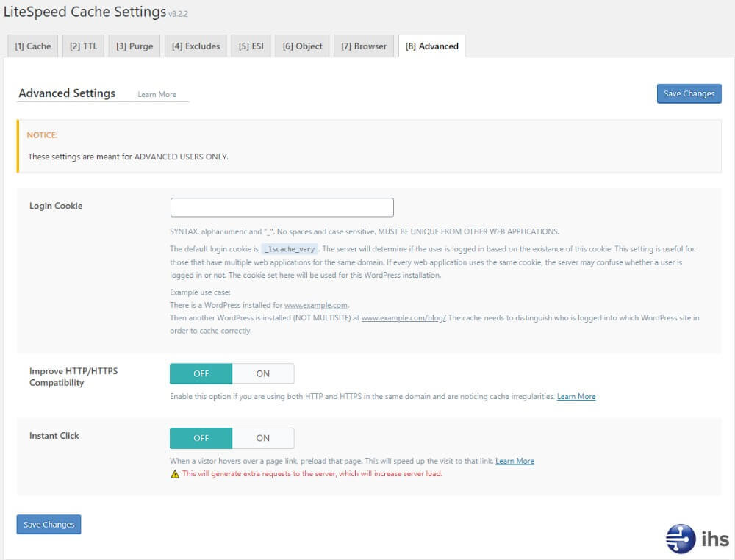735x560 pixels.
Task: Switch to the [2] TTL tab
Action: pyautogui.click(x=84, y=46)
